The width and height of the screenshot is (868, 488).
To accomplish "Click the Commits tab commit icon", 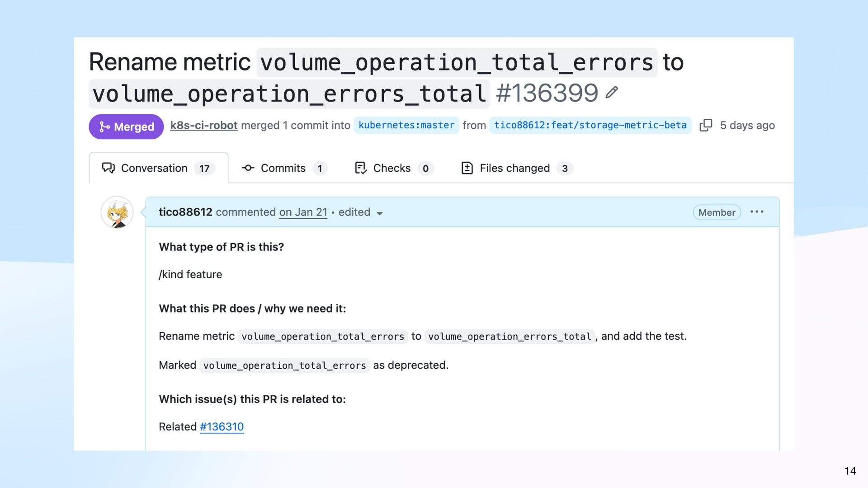I will coord(248,168).
